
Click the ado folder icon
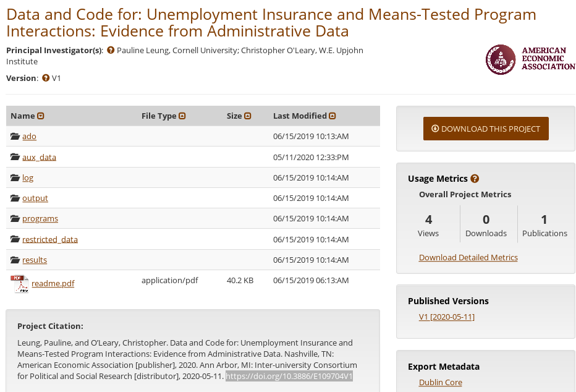15,137
